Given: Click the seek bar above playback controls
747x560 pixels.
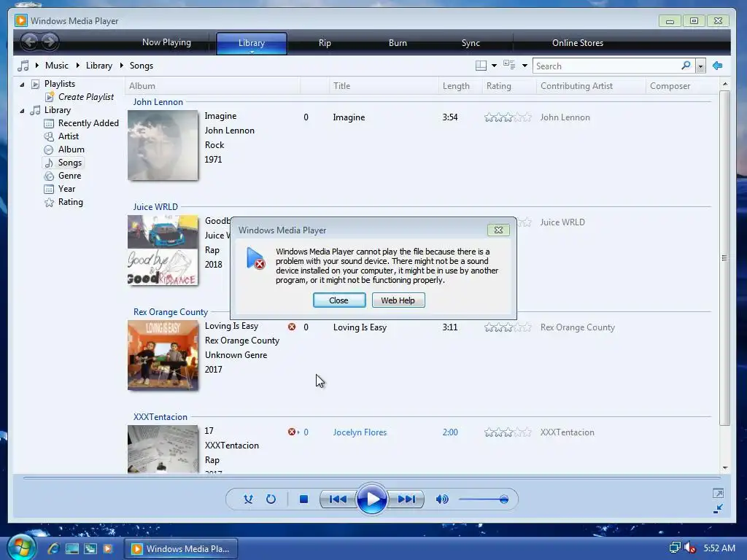Looking at the screenshot, I should click(x=371, y=478).
